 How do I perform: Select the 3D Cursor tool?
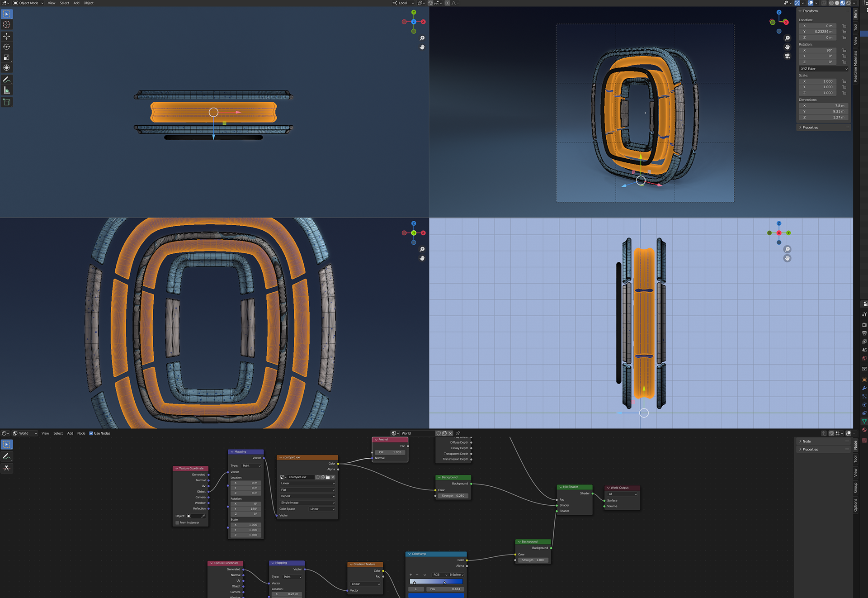tap(6, 25)
